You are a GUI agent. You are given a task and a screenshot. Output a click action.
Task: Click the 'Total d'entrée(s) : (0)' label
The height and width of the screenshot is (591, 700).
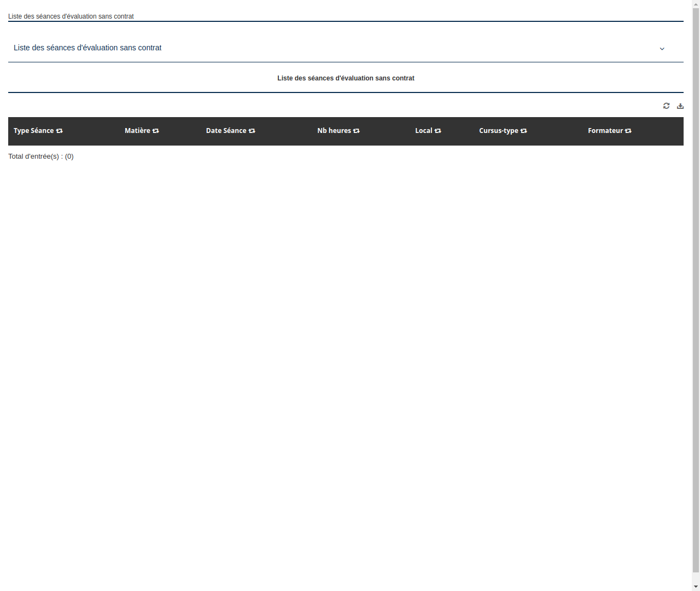click(41, 156)
